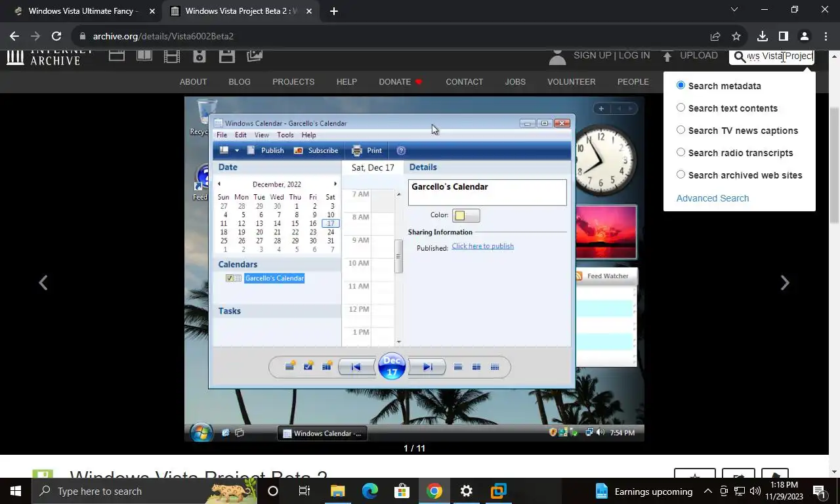Click the magnifier icon in the search box
The width and height of the screenshot is (840, 504).
tap(740, 56)
